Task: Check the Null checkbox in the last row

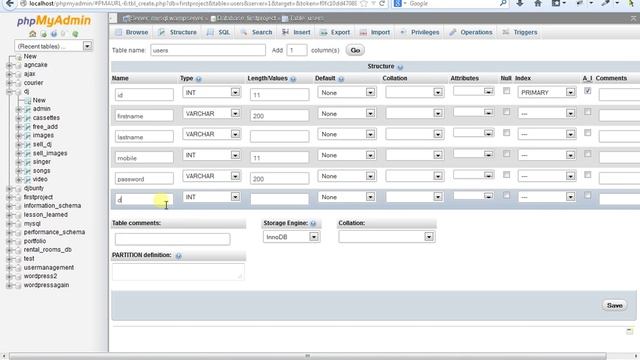Action: pyautogui.click(x=507, y=196)
